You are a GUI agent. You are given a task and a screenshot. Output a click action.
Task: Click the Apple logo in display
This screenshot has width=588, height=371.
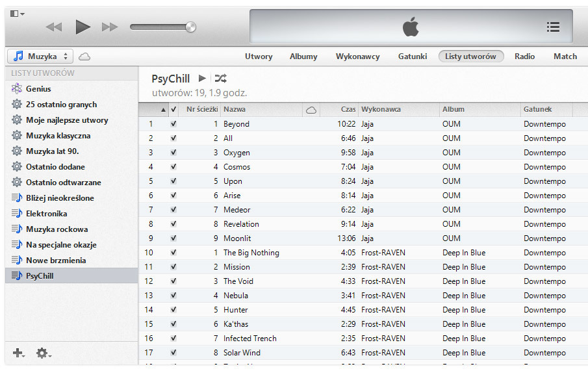(411, 27)
